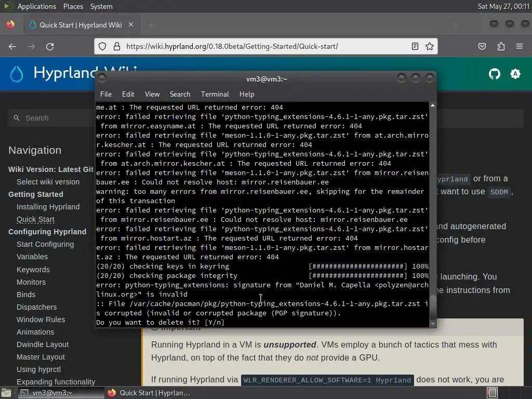
Task: Open Expanding functionality sidebar link
Action: click(56, 382)
